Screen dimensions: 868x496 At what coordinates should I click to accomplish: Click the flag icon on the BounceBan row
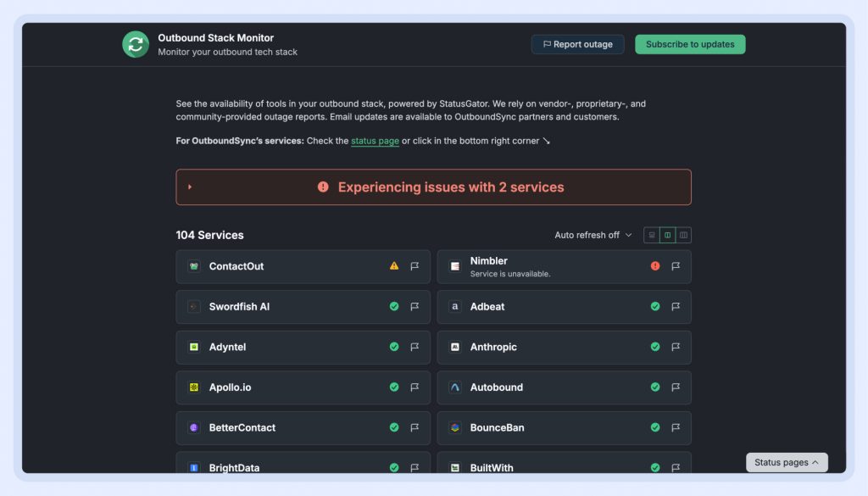pos(676,428)
